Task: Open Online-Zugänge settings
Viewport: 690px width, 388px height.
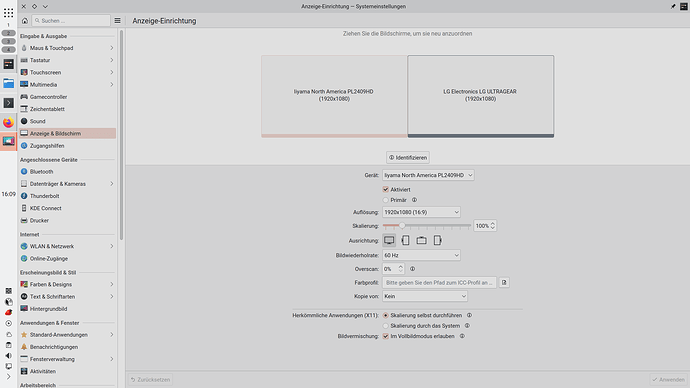Action: pos(67,259)
